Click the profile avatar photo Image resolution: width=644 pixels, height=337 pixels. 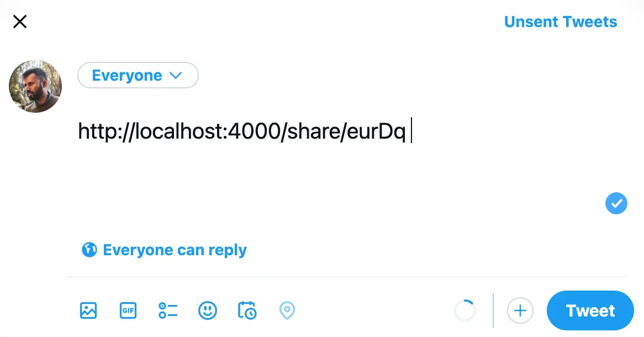point(35,86)
